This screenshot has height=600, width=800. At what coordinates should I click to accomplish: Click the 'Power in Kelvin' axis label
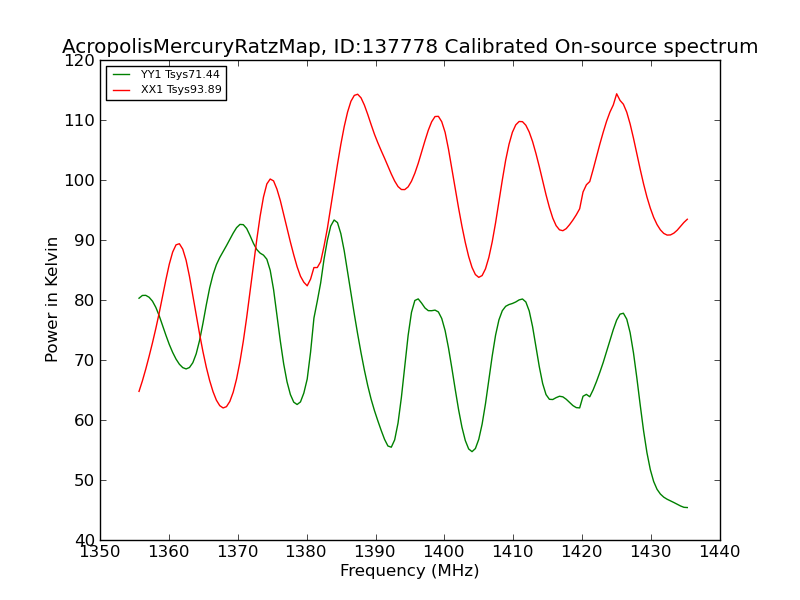coord(52,300)
